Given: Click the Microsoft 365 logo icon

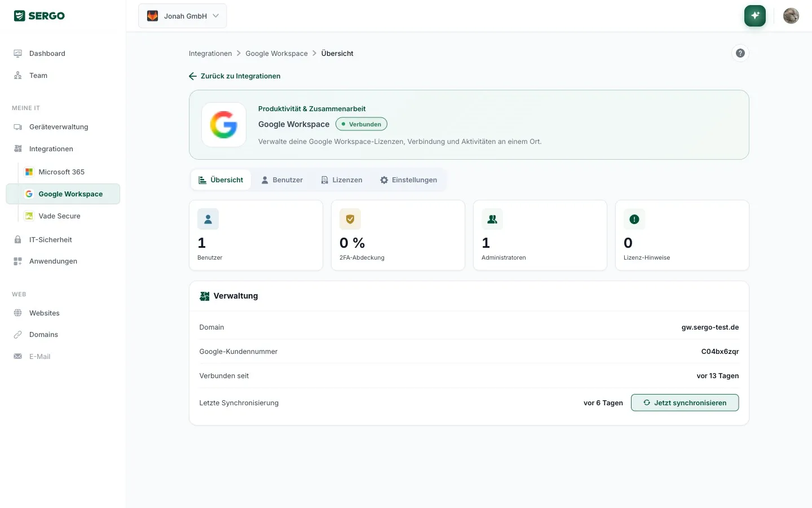Looking at the screenshot, I should coord(29,172).
